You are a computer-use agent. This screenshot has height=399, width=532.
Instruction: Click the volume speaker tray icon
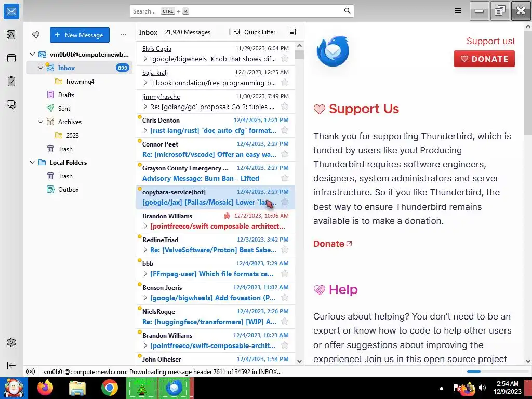tap(482, 388)
